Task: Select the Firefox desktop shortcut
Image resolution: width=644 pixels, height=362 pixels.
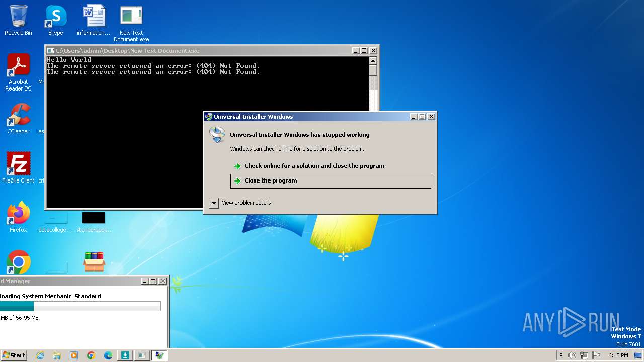Action: 18,217
